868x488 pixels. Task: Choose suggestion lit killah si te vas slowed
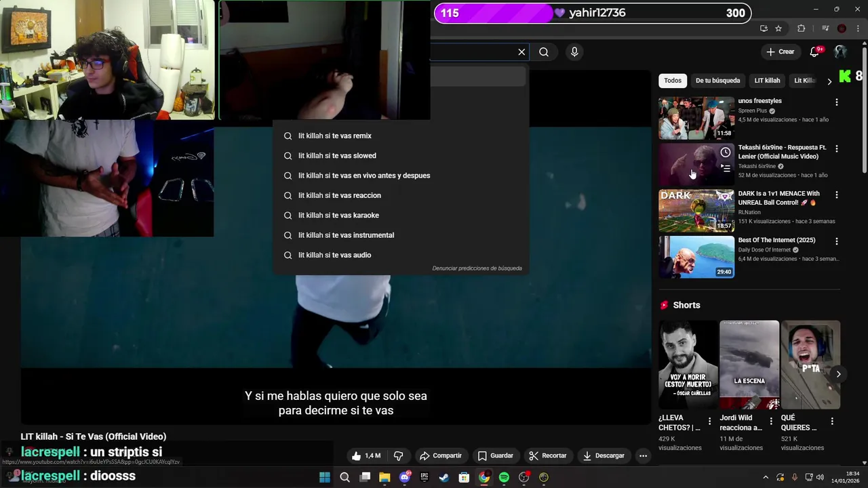[400, 155]
